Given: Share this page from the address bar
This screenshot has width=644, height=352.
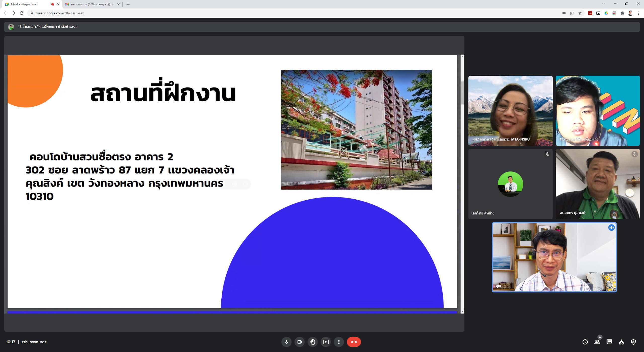Looking at the screenshot, I should click(x=572, y=13).
